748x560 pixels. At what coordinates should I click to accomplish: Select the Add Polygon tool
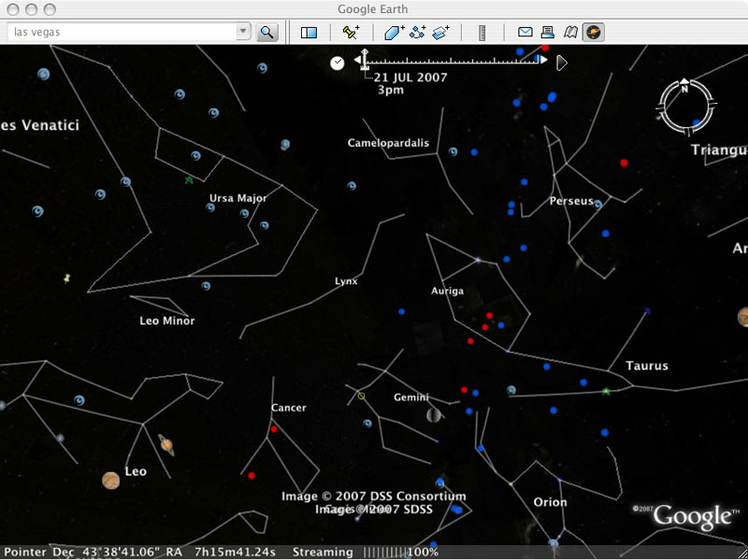[x=395, y=32]
